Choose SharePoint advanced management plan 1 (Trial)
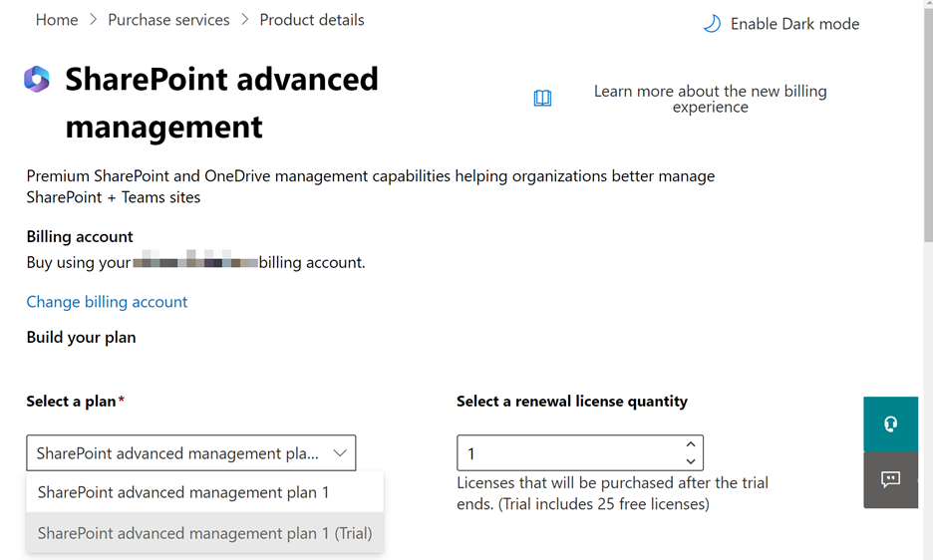Screen dimensions: 933x560 204,533
